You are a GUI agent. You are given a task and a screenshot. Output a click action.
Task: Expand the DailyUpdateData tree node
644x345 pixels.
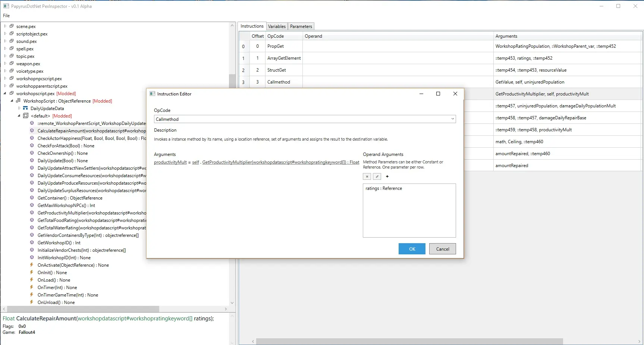click(19, 108)
